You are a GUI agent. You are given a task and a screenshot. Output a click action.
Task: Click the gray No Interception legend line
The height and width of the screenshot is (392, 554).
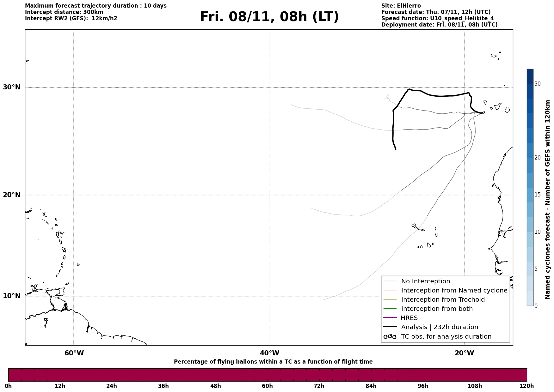pos(390,281)
